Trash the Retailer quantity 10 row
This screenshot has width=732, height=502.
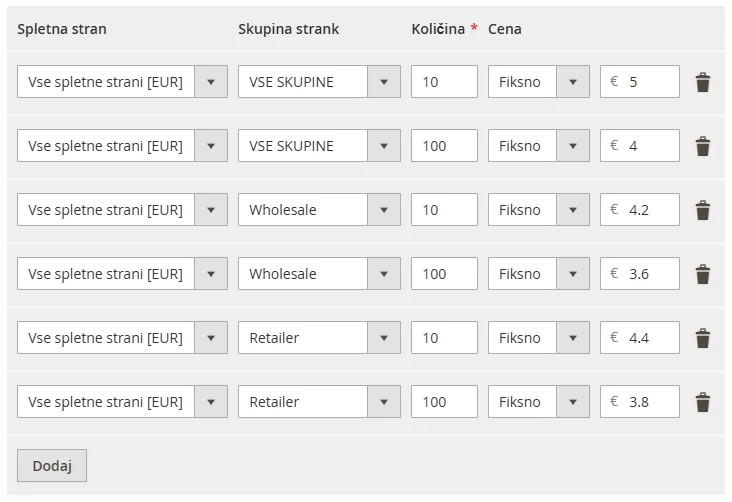[703, 338]
